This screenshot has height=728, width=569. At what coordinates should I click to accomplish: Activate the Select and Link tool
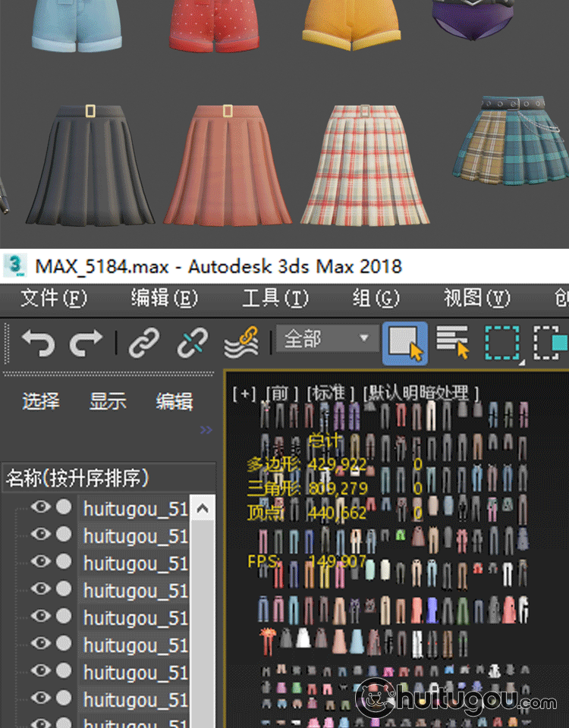(x=143, y=344)
